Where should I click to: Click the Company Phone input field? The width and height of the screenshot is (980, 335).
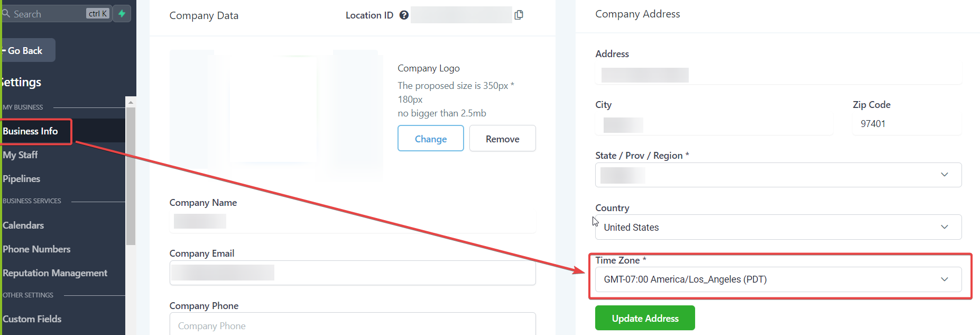[352, 325]
